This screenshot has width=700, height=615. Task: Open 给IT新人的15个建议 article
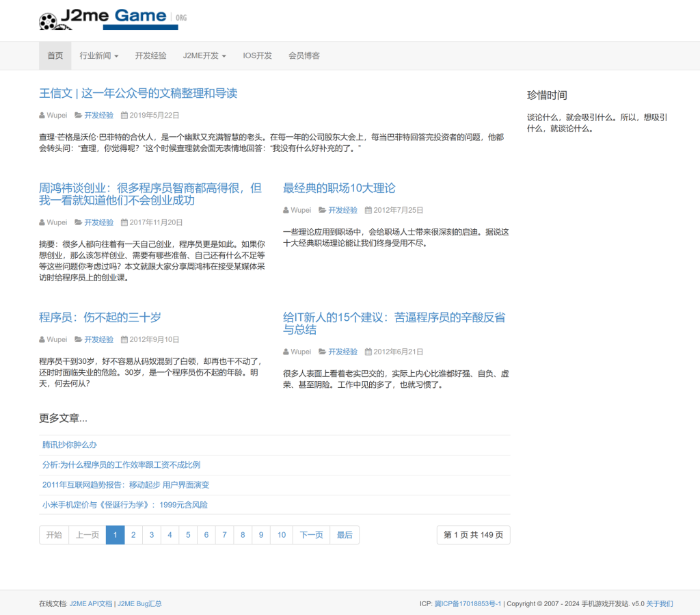tap(394, 324)
